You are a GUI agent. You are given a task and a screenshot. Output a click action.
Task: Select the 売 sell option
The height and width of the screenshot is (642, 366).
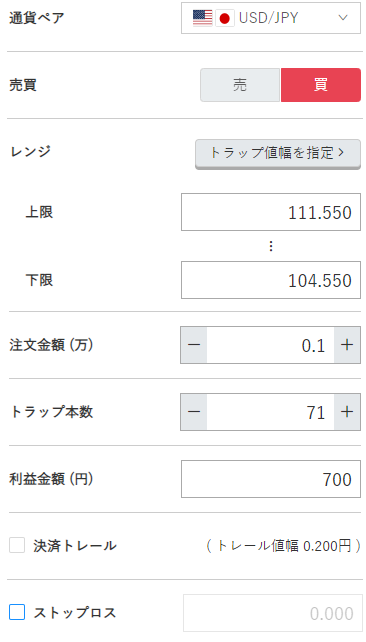240,85
